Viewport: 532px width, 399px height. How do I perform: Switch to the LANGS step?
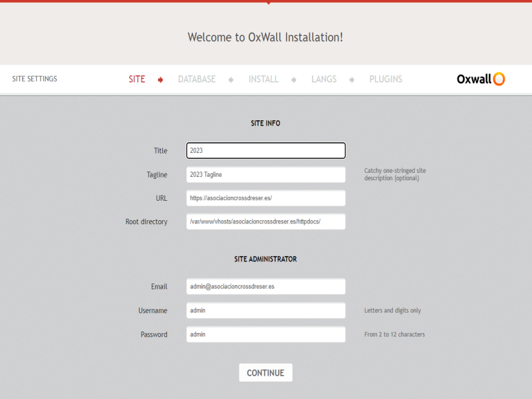tap(324, 79)
